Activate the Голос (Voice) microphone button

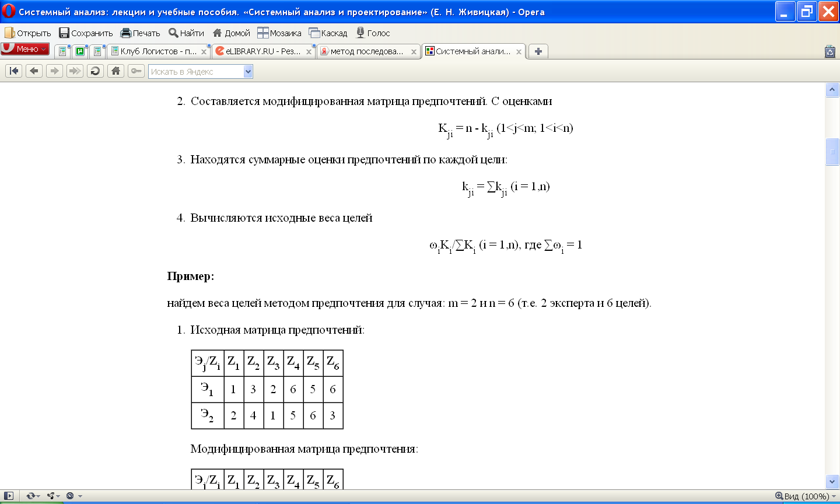point(373,33)
